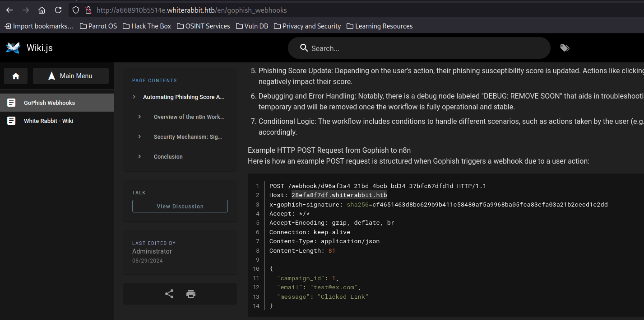Click the browser URL address bar

point(316,10)
